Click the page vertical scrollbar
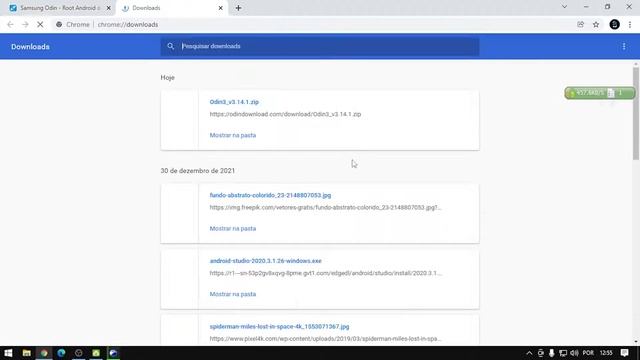 (636, 113)
